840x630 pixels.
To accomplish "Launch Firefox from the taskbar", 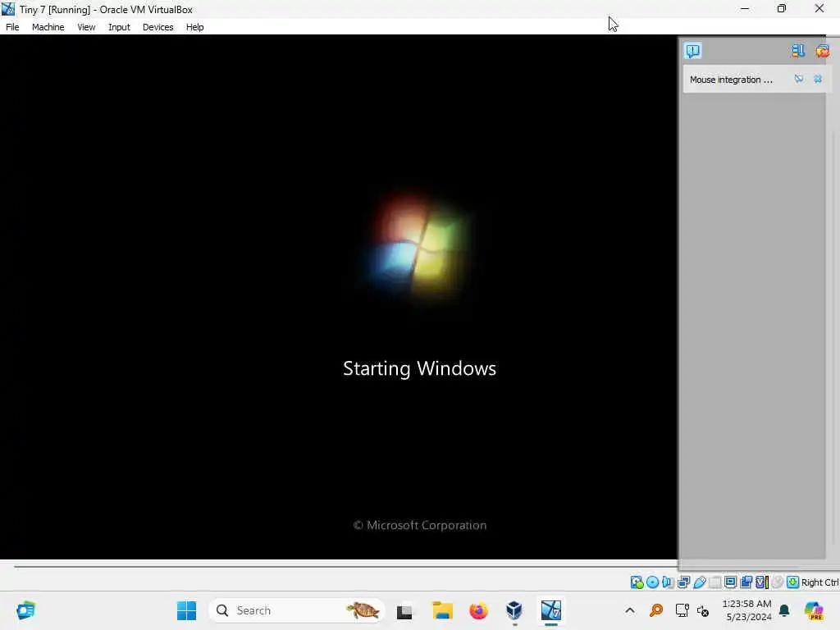I will [478, 610].
